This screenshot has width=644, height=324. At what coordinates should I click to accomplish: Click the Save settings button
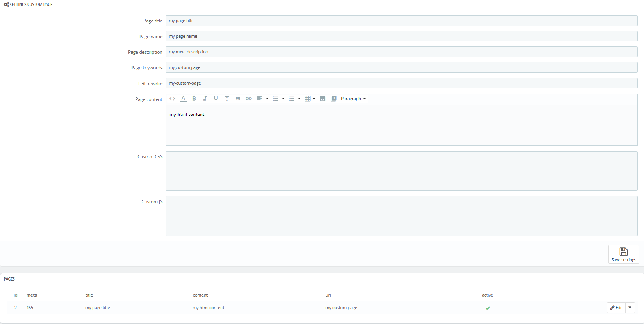click(x=623, y=254)
